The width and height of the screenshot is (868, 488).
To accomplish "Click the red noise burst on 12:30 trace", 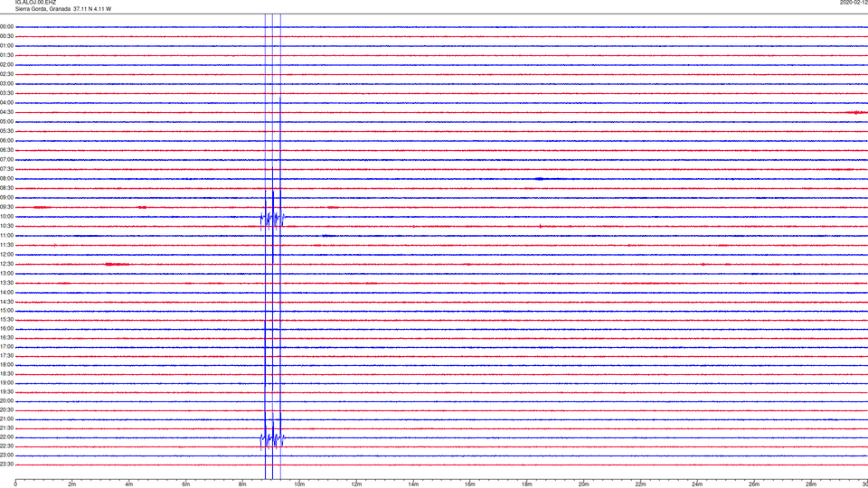I will point(117,265).
